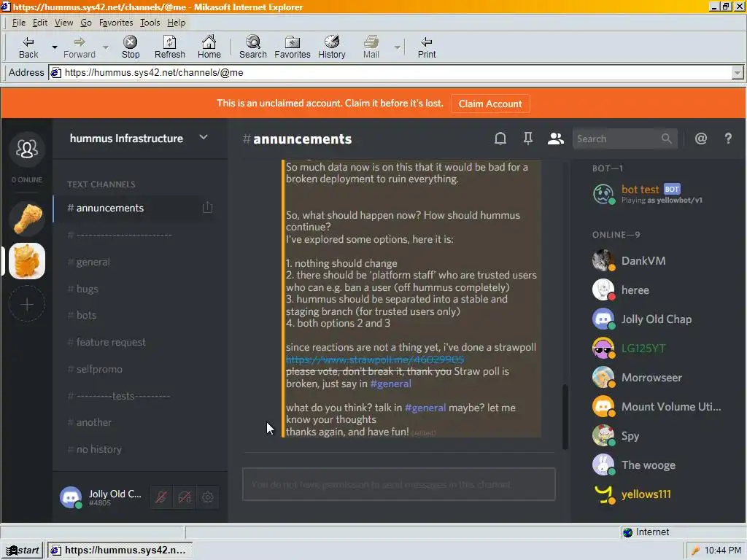
Task: Open the Tools menu
Action: tap(150, 23)
